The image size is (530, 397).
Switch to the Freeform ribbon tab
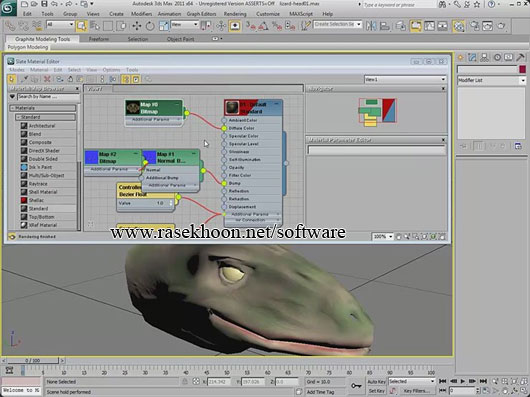99,39
